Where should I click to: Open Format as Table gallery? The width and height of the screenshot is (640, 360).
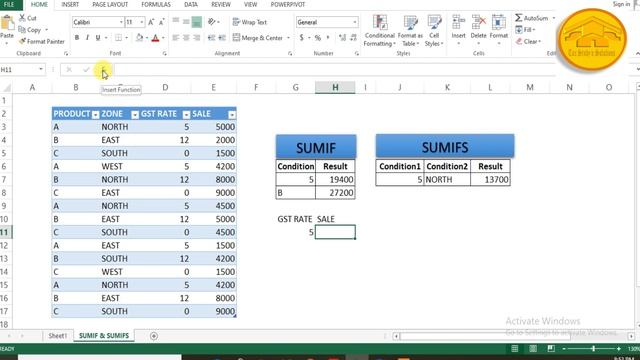click(x=410, y=30)
